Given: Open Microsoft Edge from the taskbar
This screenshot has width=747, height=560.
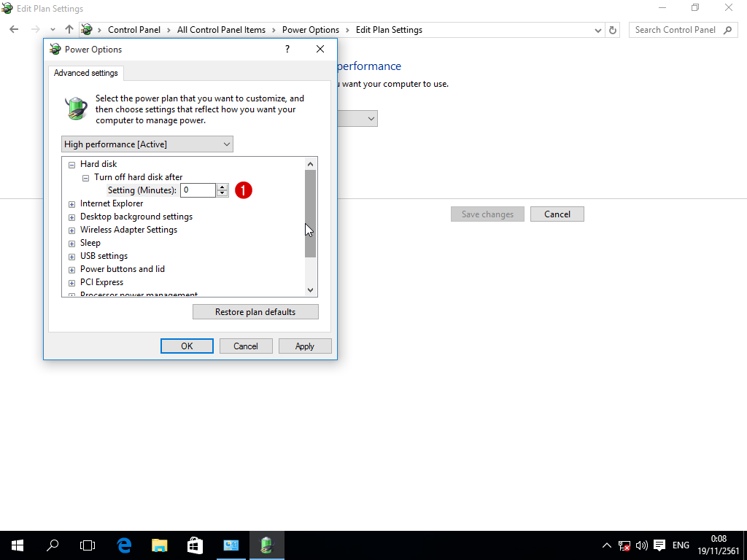Looking at the screenshot, I should [124, 545].
